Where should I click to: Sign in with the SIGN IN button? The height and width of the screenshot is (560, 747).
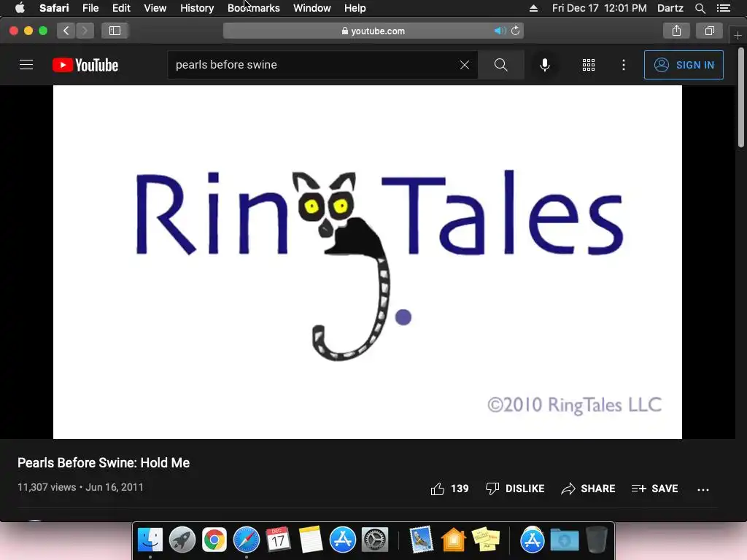[684, 65]
